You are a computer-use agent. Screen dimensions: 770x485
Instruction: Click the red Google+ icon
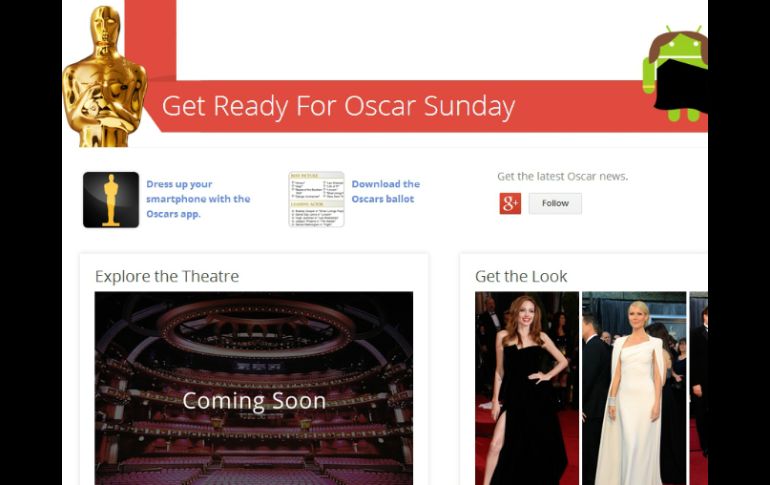click(x=510, y=203)
